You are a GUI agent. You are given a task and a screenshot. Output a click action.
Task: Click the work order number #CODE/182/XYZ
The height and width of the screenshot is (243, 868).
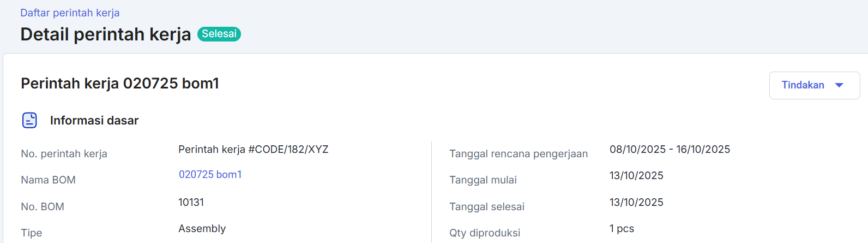(x=254, y=150)
